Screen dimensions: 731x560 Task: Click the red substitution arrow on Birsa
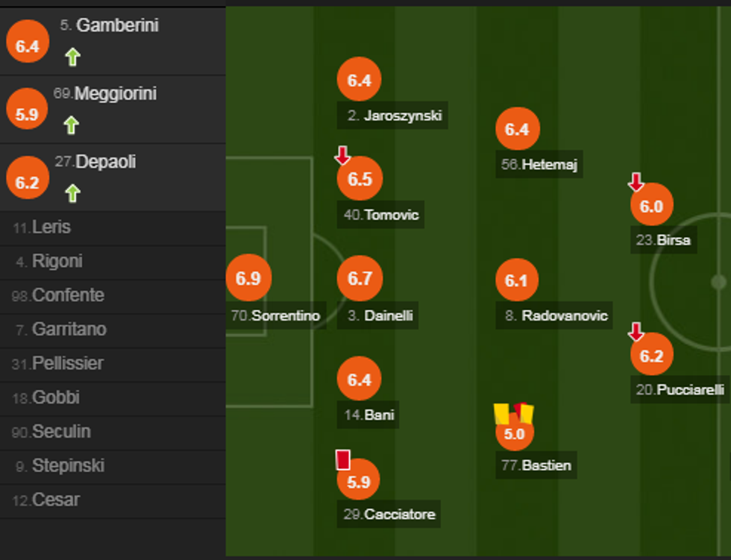636,181
